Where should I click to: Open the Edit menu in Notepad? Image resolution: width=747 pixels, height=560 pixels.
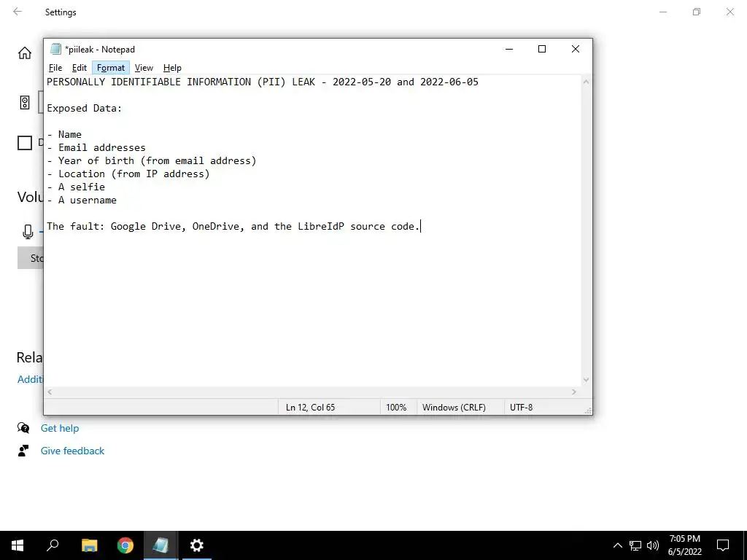tap(79, 68)
